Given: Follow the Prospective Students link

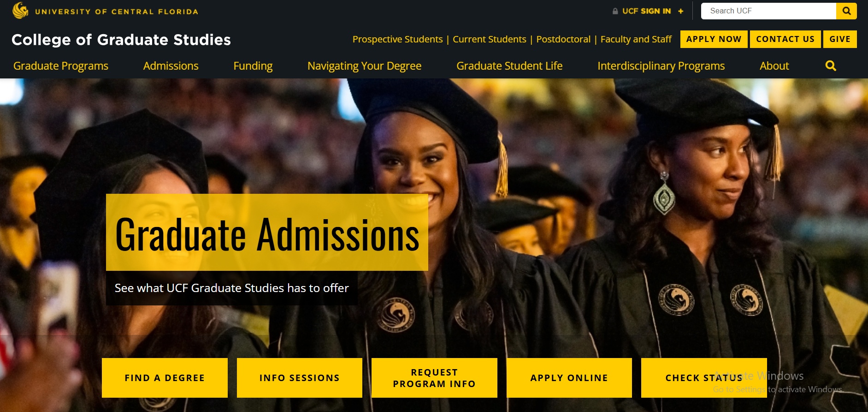Looking at the screenshot, I should [x=397, y=39].
